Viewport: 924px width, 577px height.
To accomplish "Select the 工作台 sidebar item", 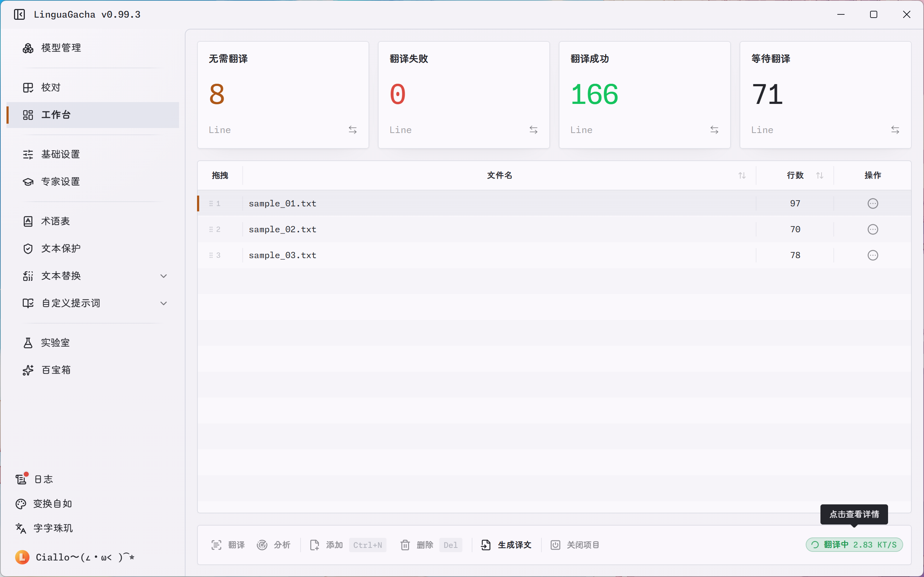I will coord(93,115).
